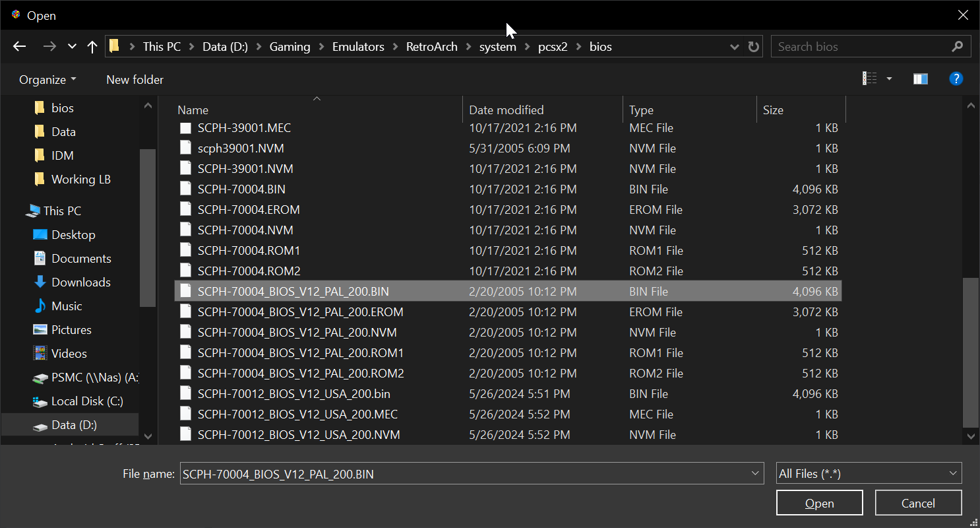
Task: Select bios folder in the sidebar
Action: 62,108
